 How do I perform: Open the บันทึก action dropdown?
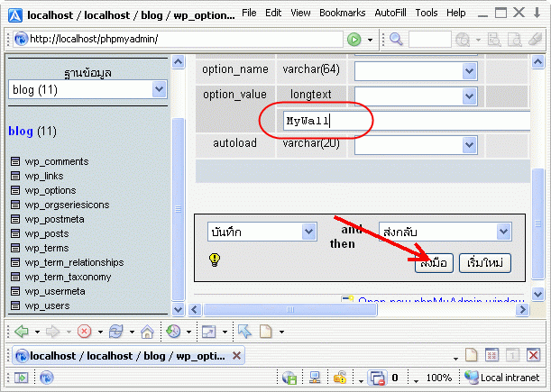[261, 232]
